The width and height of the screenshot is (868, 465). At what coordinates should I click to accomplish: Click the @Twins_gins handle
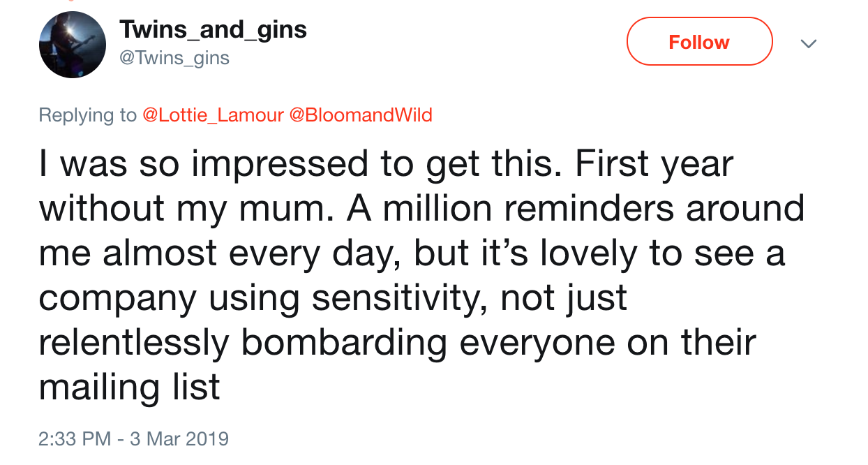(174, 59)
